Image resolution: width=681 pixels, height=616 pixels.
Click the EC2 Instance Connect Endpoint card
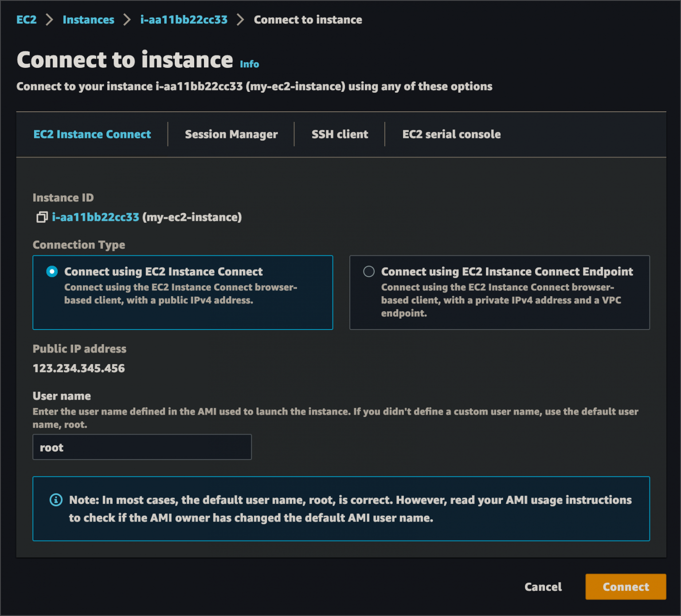pyautogui.click(x=499, y=293)
